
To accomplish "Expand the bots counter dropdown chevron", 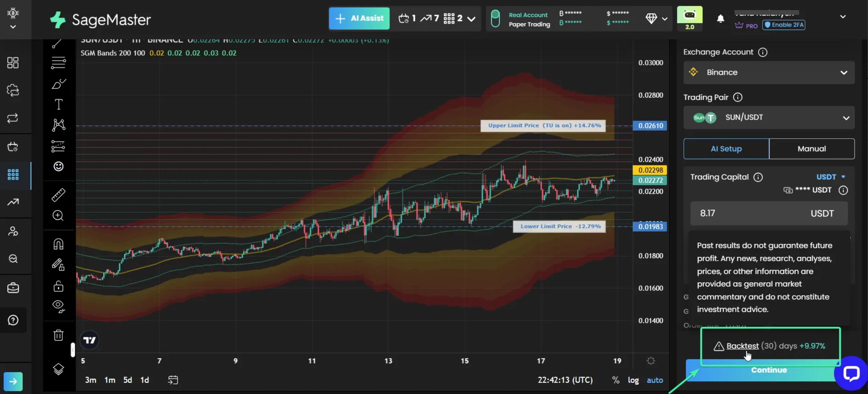I will [x=471, y=19].
